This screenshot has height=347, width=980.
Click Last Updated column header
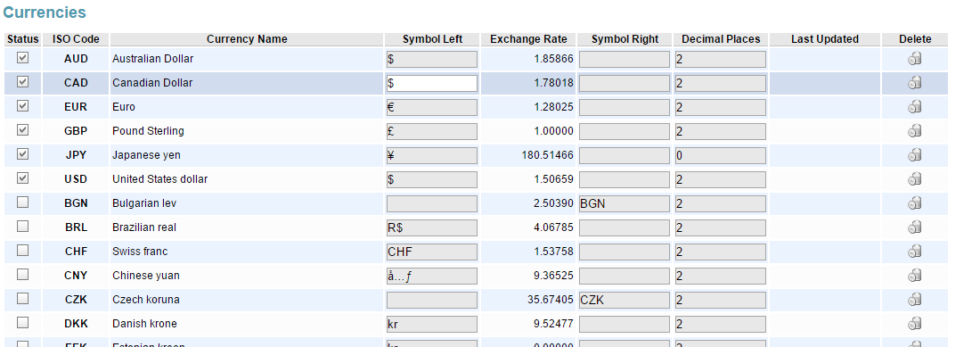click(825, 38)
